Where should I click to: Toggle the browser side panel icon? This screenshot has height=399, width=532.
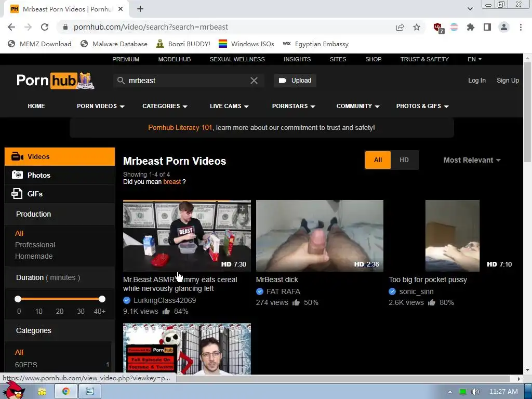point(487,27)
